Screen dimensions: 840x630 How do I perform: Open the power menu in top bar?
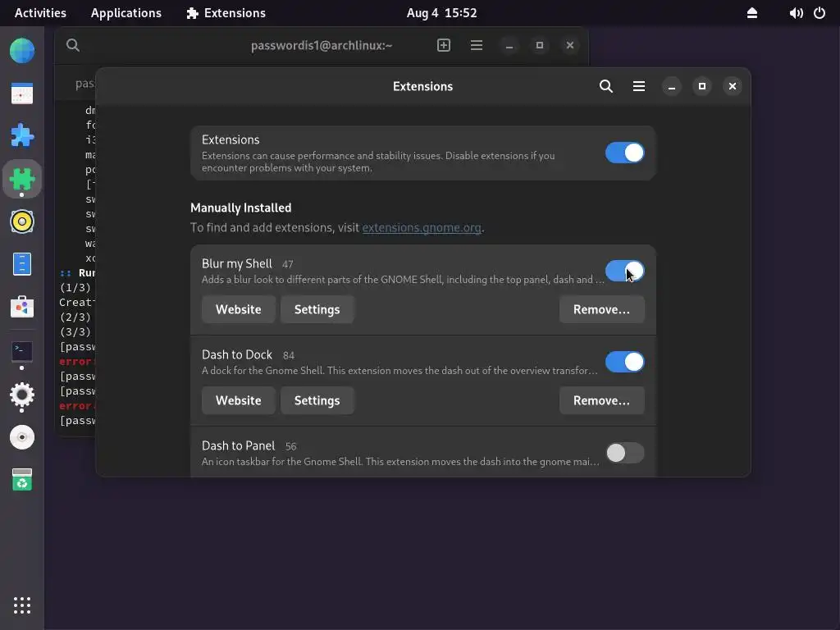coord(819,13)
